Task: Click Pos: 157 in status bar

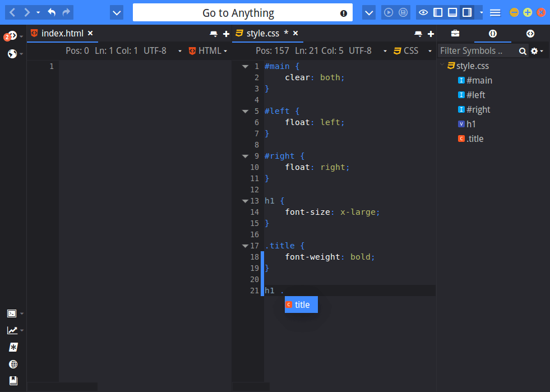Action: [272, 51]
